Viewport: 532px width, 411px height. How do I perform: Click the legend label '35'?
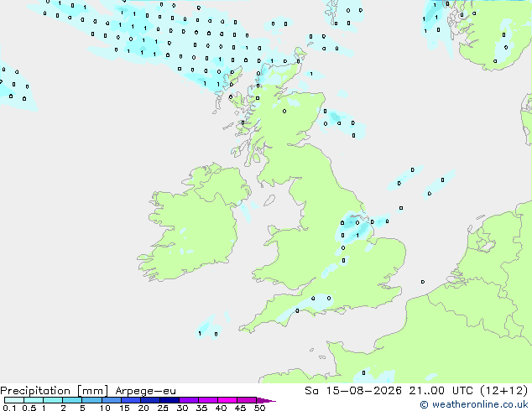201,408
